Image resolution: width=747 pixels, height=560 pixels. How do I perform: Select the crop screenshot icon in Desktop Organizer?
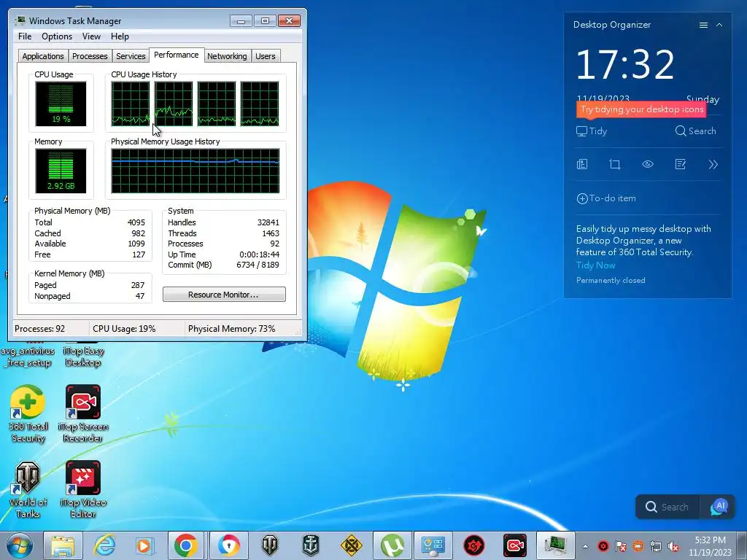[x=614, y=164]
